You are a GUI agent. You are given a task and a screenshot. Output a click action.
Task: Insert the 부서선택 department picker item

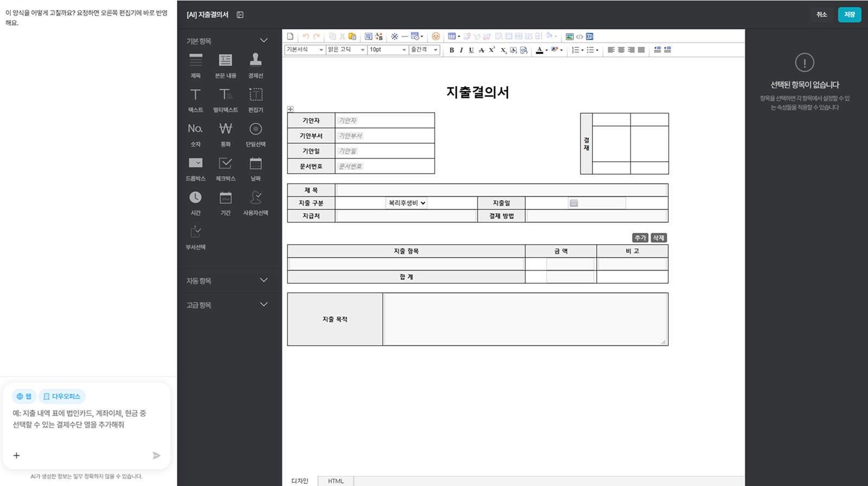pyautogui.click(x=196, y=238)
